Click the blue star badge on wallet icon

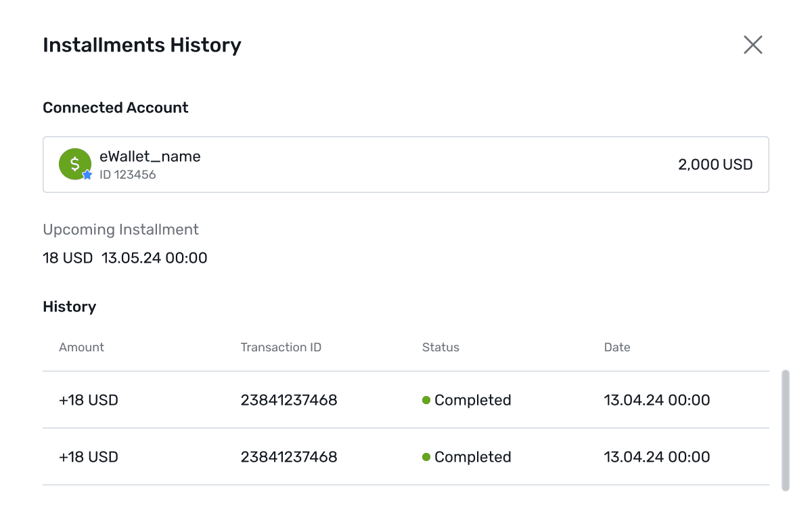pyautogui.click(x=87, y=175)
